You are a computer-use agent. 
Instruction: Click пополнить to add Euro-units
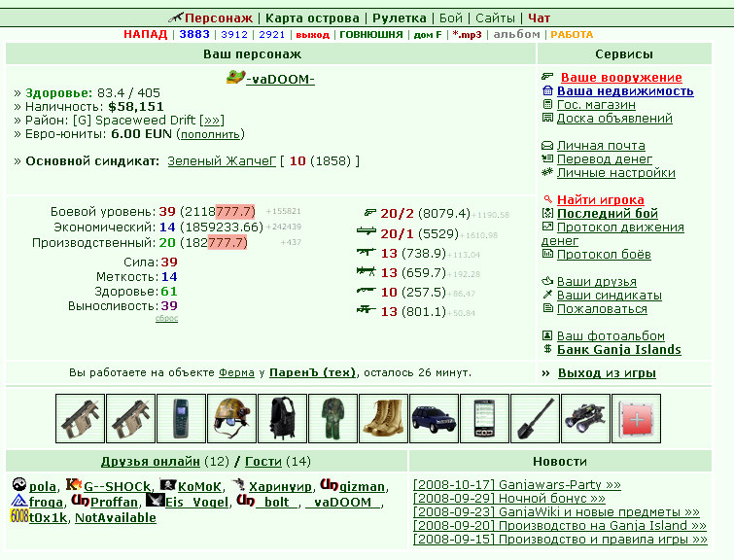tap(210, 134)
